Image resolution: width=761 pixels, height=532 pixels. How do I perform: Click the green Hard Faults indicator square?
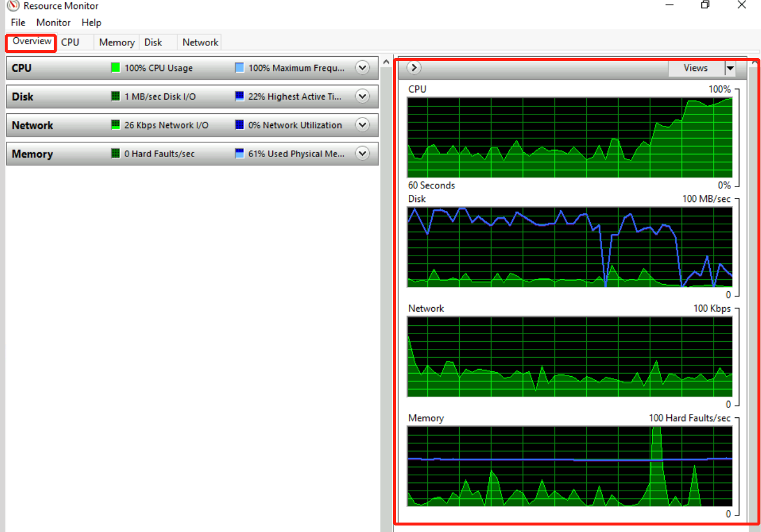[x=116, y=154]
